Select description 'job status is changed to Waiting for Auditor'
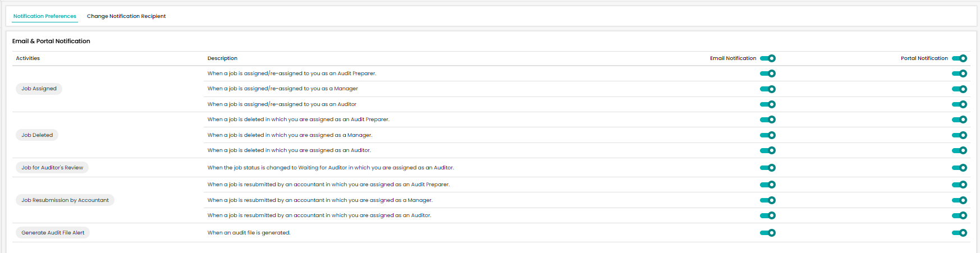980x253 pixels. click(x=331, y=168)
